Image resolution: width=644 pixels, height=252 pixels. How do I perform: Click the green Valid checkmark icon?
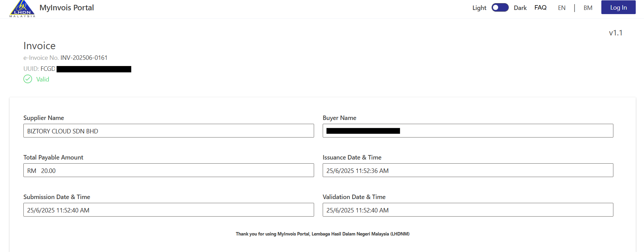pyautogui.click(x=28, y=79)
